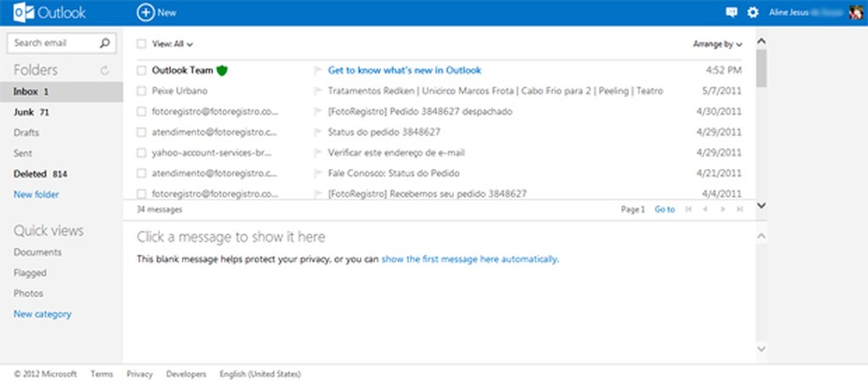Open the Photos quick view
The width and height of the screenshot is (868, 381).
point(28,294)
